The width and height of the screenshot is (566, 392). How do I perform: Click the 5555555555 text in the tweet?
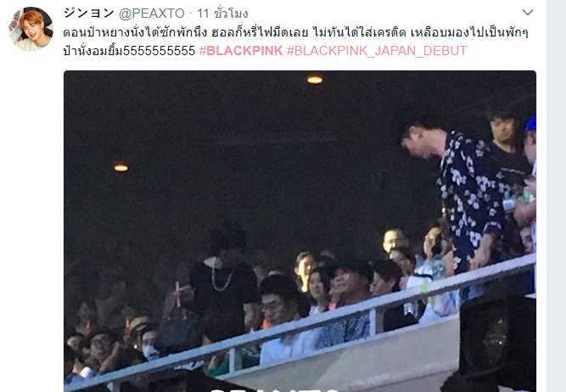coord(160,51)
